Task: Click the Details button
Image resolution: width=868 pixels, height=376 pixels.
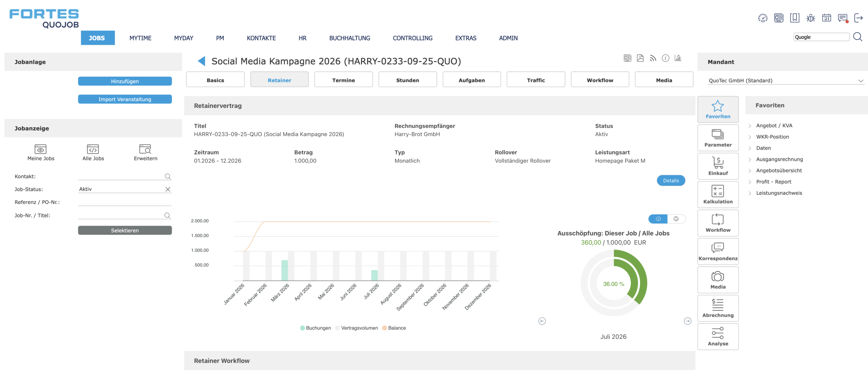Action: (x=671, y=180)
